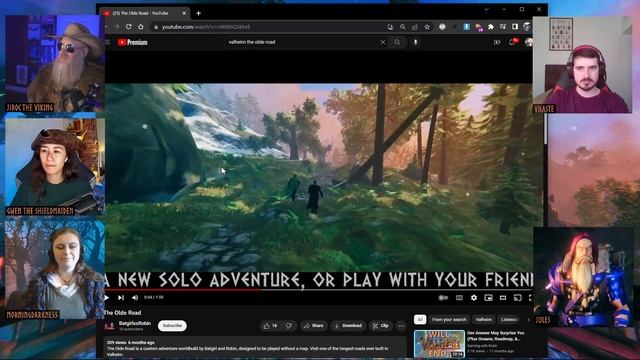Open BatgirlxxRobin channel name link

tap(135, 323)
